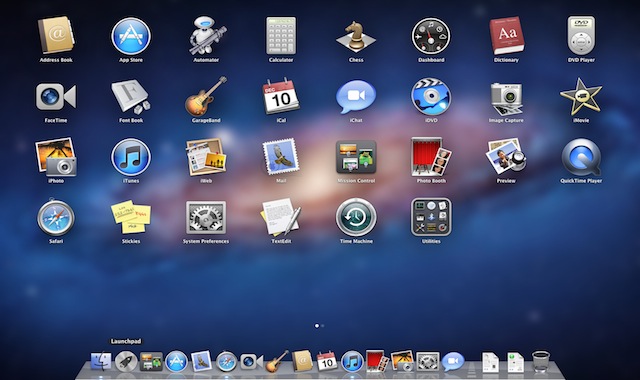Open the Stickies app
Viewport: 640px width, 380px height.
[x=131, y=217]
